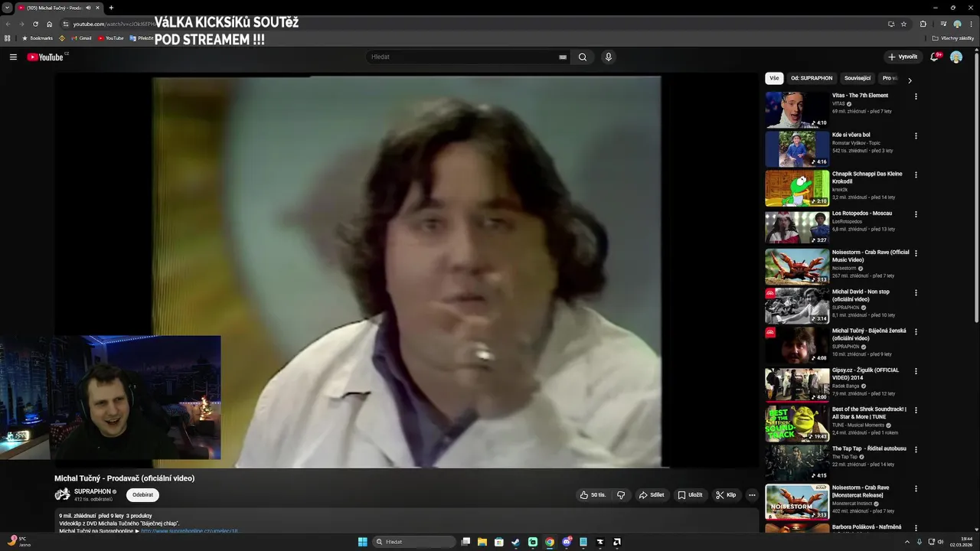Open more actions for Michal David - Non stop

916,292
